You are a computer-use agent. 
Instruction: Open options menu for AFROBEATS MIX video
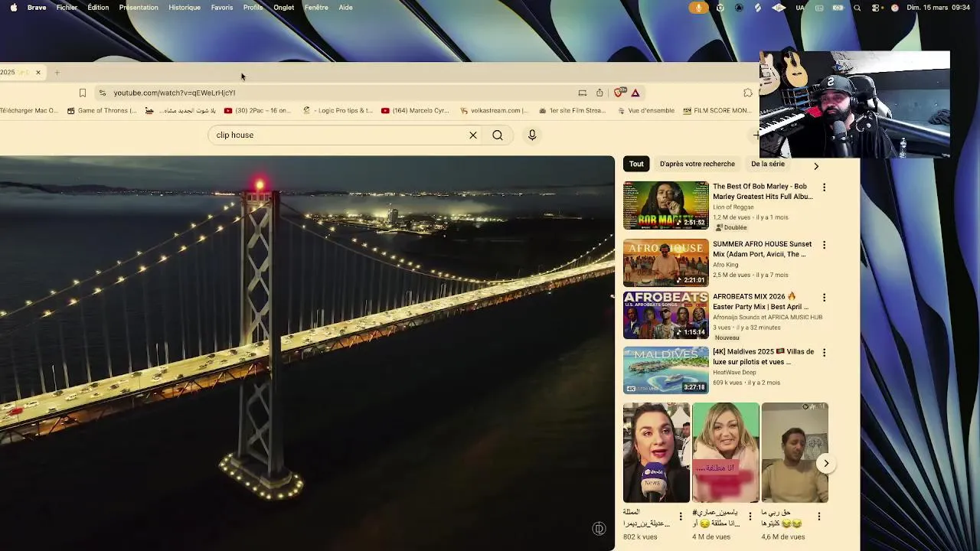[824, 297]
